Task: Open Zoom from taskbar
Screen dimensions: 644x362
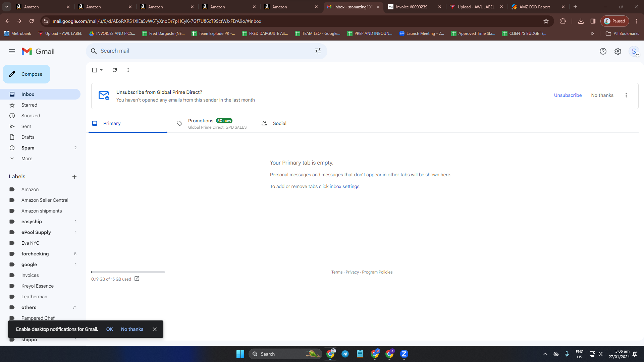Action: 404,354
